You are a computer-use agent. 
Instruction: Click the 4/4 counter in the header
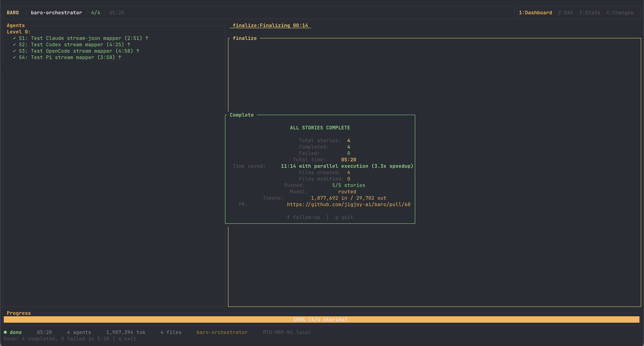tap(95, 12)
